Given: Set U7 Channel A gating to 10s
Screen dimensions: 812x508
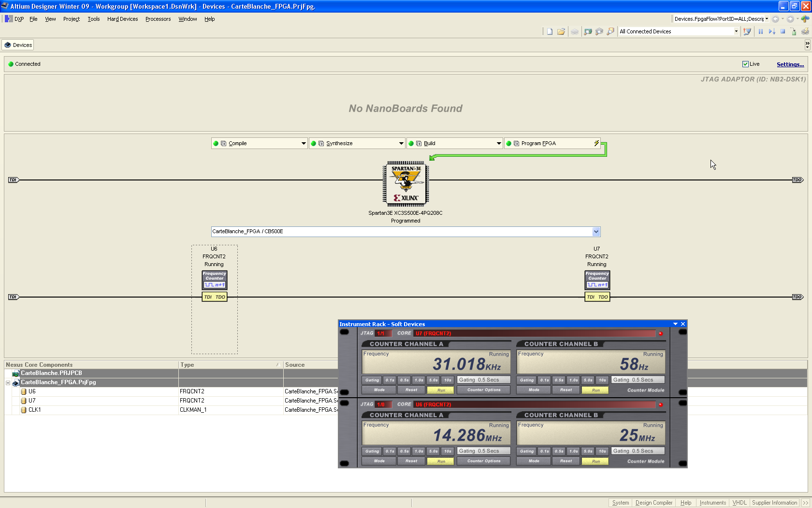Looking at the screenshot, I should click(448, 380).
